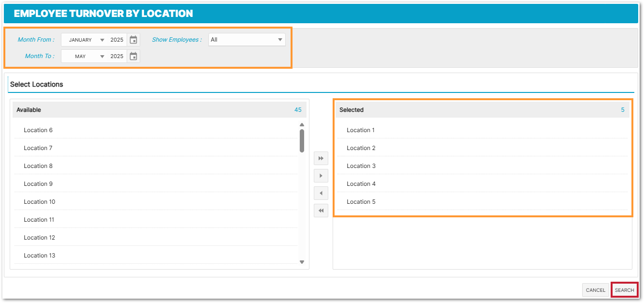Click the Available list scroll down arrow
This screenshot has width=644, height=303.
(302, 262)
